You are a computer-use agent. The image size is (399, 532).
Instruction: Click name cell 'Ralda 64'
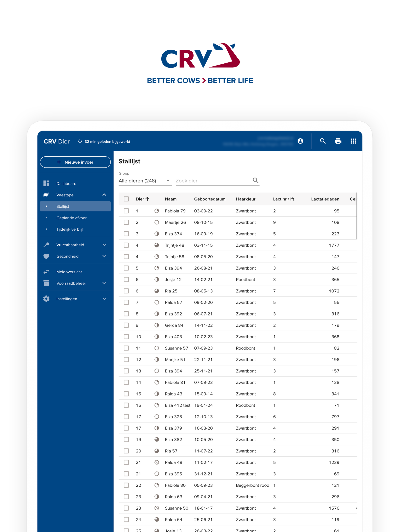(173, 519)
